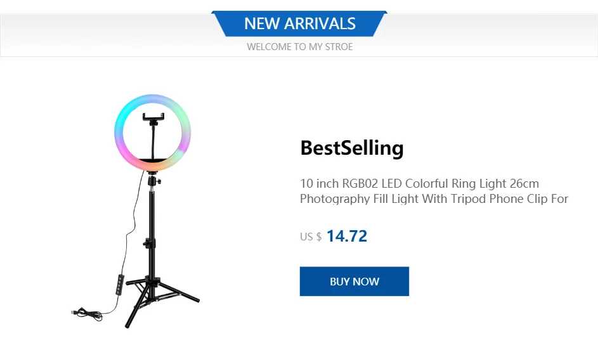Open the 10 inch RGB02 ring light title
598x364 pixels.
coord(419,184)
